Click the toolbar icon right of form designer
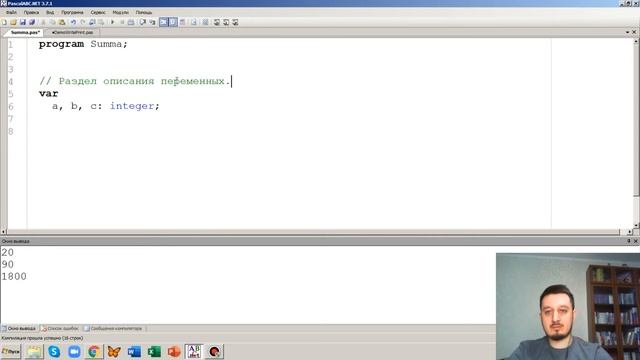 click(194, 22)
